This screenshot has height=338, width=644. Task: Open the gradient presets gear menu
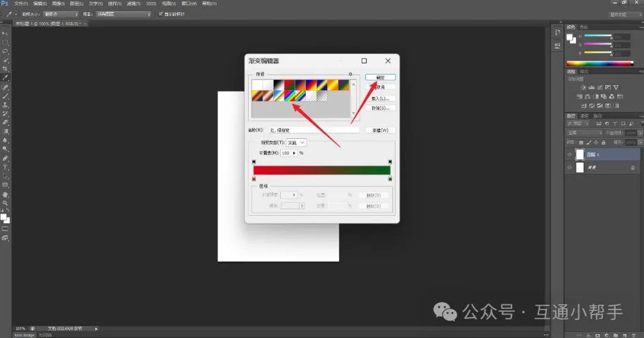(x=351, y=75)
